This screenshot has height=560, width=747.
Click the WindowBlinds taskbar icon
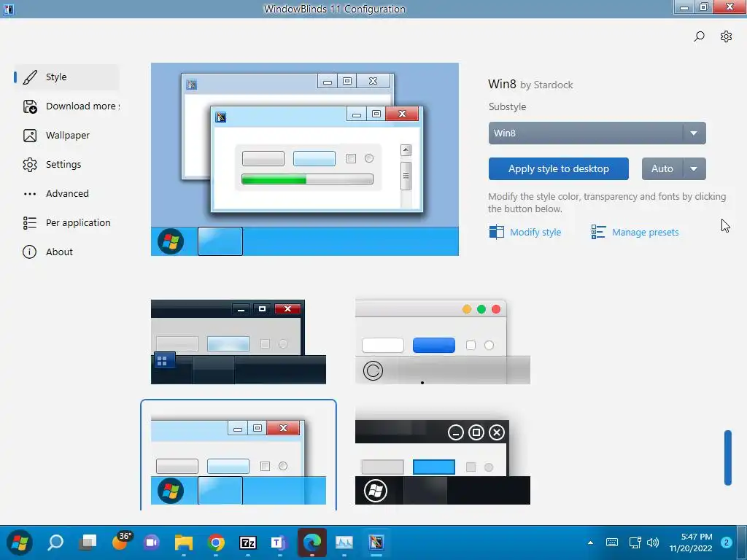[x=376, y=542]
